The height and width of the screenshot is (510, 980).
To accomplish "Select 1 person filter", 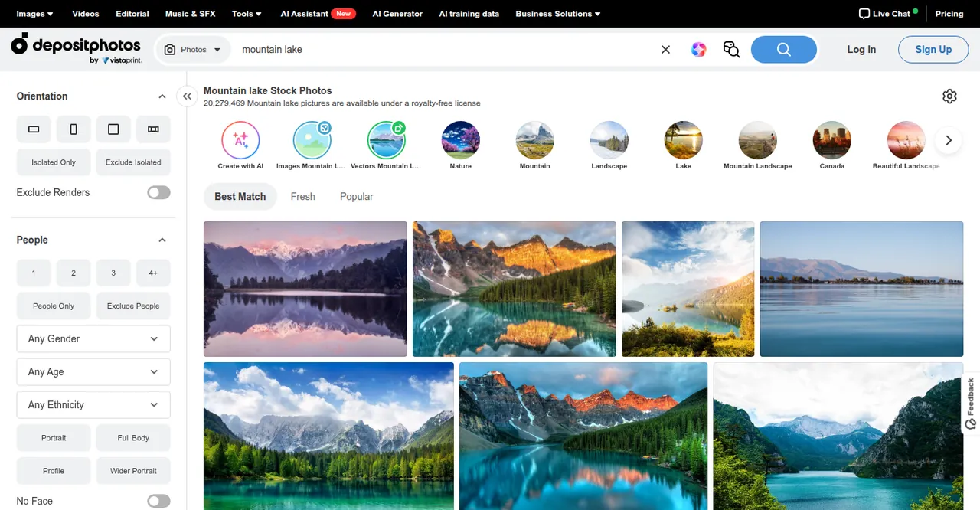I will click(x=34, y=273).
